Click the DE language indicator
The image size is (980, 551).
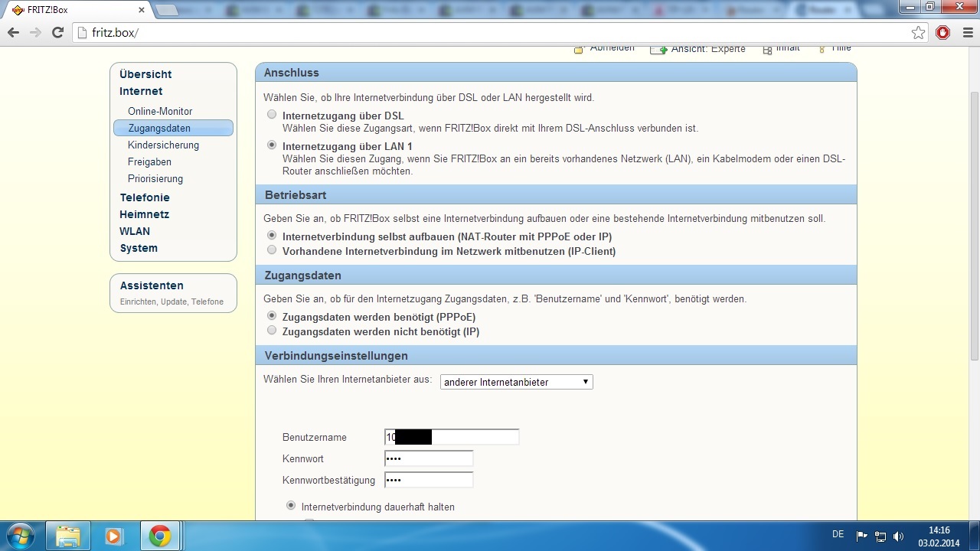click(x=838, y=535)
